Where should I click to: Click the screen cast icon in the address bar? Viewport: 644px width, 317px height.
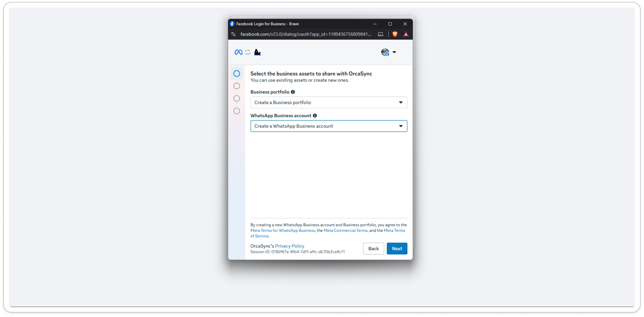pyautogui.click(x=381, y=34)
